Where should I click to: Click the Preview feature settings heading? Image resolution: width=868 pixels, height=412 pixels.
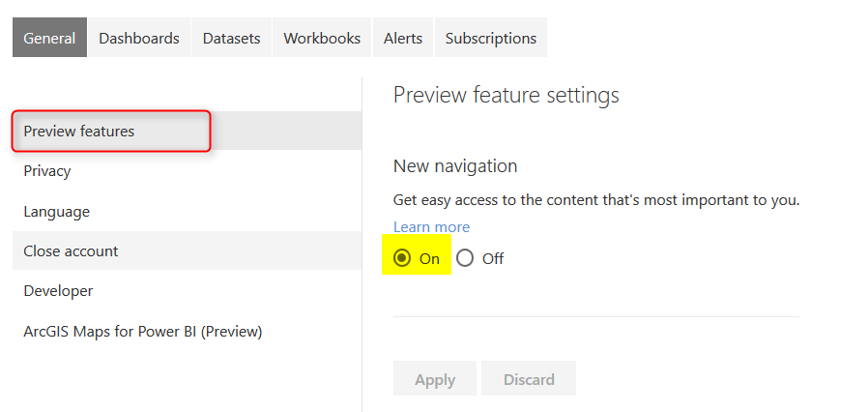point(506,95)
